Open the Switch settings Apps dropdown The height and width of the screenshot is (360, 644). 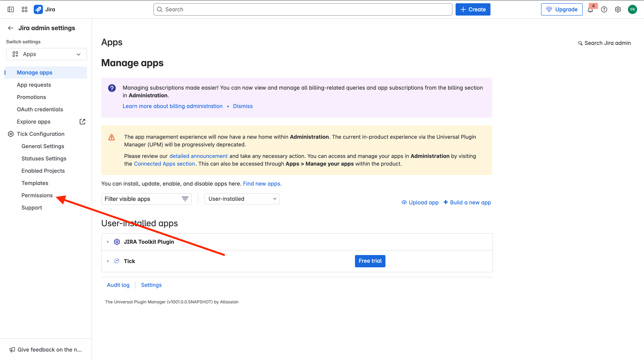pos(47,54)
